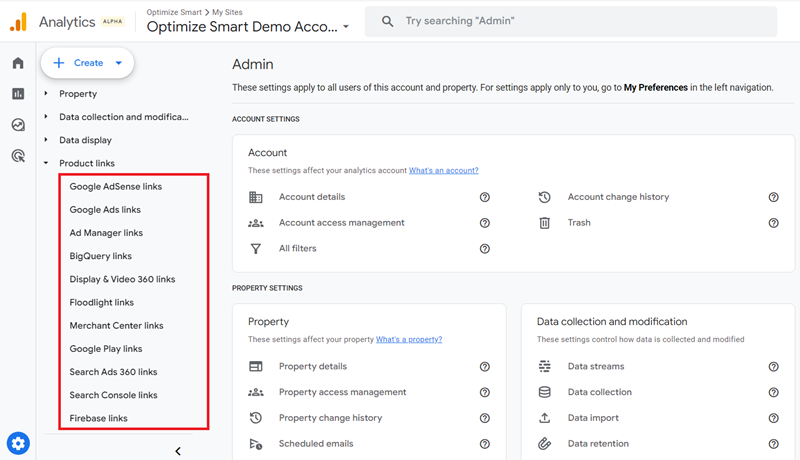Viewport: 800px width, 460px height.
Task: Open help for Data import
Action: coord(773,418)
